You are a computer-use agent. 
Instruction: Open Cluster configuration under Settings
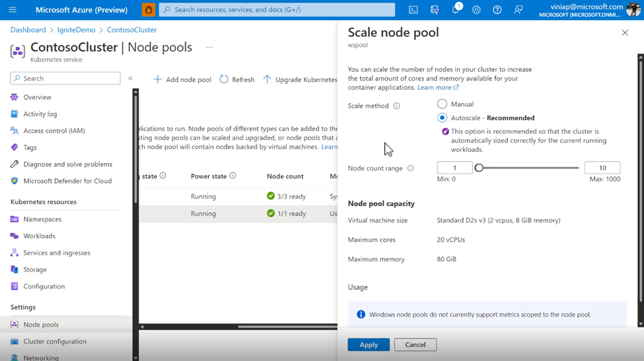[x=55, y=341]
